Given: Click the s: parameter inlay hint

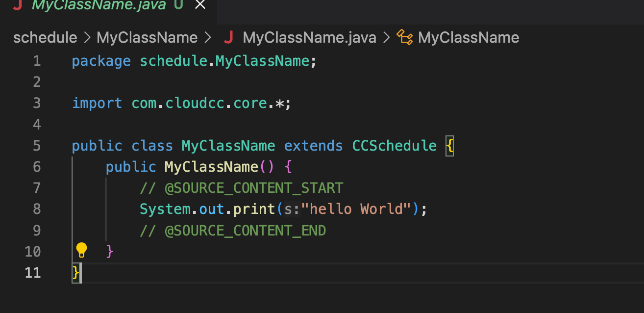Looking at the screenshot, I should coord(292,209).
